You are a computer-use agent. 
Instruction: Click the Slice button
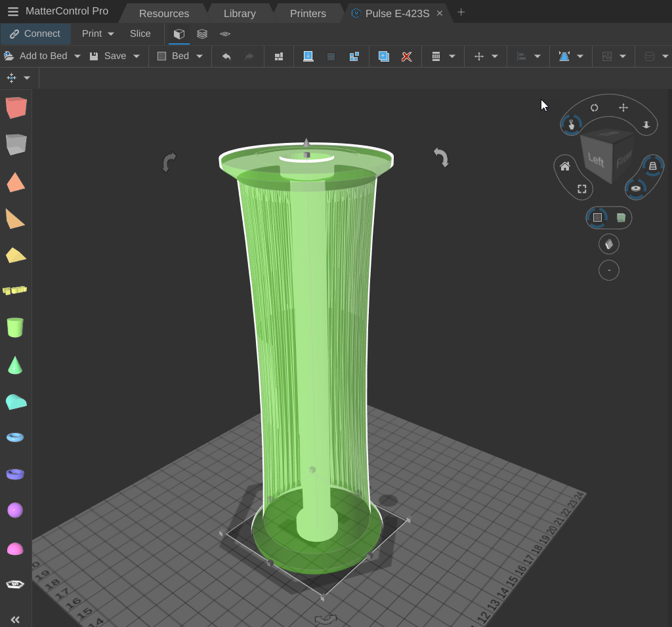point(140,34)
